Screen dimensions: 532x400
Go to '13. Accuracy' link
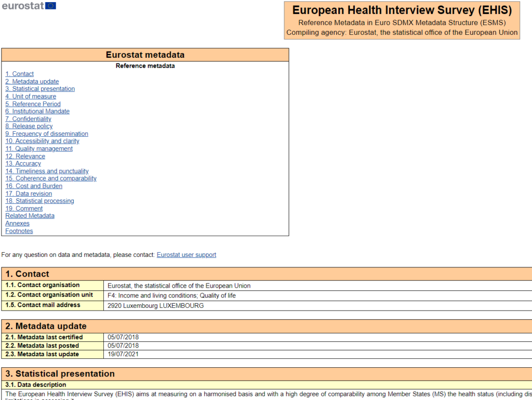tap(23, 164)
